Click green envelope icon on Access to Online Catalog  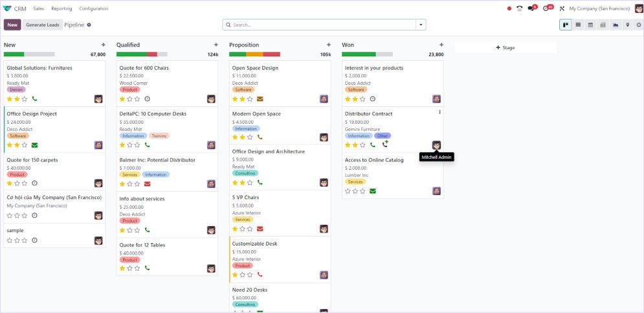point(373,191)
